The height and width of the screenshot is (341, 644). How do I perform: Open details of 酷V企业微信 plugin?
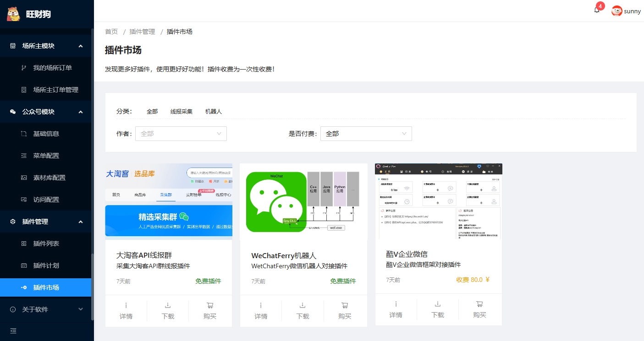tap(396, 309)
